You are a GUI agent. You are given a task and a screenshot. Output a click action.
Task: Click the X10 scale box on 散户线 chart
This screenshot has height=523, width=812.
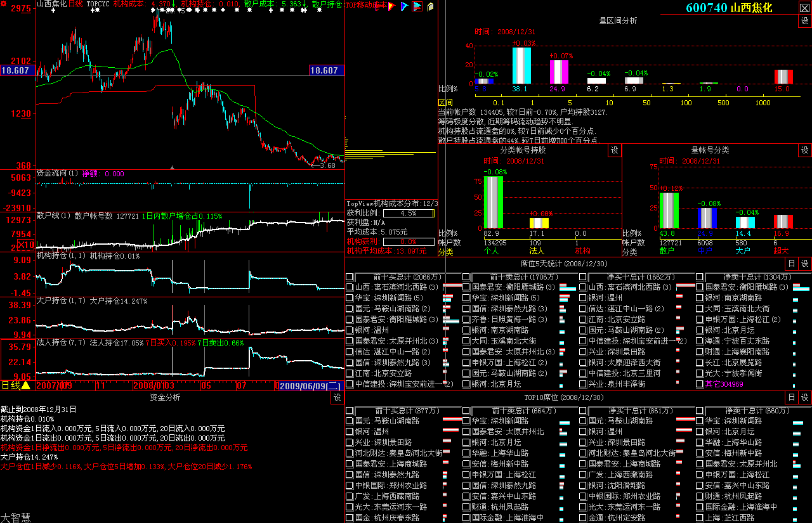click(25, 245)
